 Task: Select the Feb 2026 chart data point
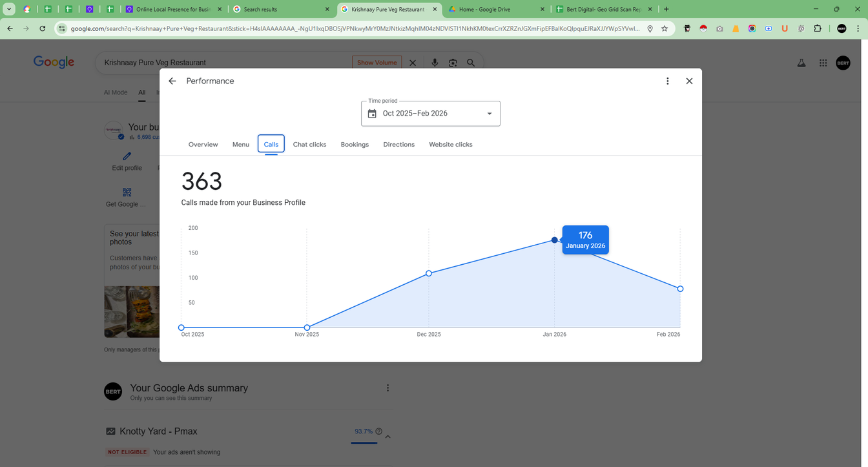pos(680,289)
